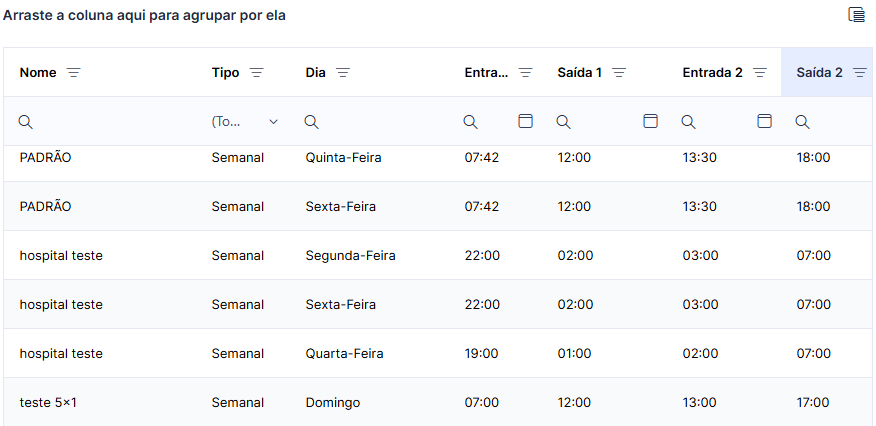Open the Dia column header filter icon

342,73
